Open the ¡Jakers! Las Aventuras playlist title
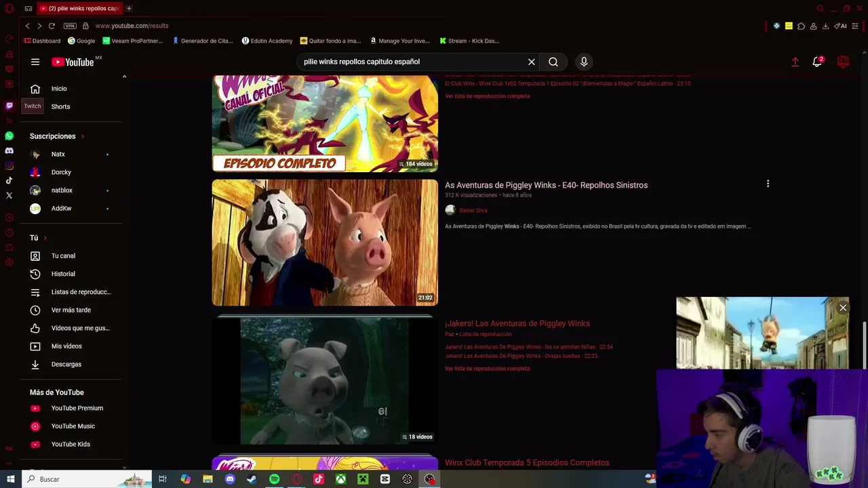This screenshot has height=488, width=868. click(x=517, y=323)
